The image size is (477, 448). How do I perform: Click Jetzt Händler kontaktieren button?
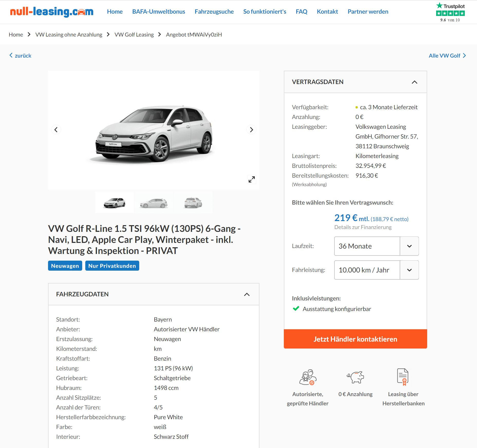click(355, 339)
